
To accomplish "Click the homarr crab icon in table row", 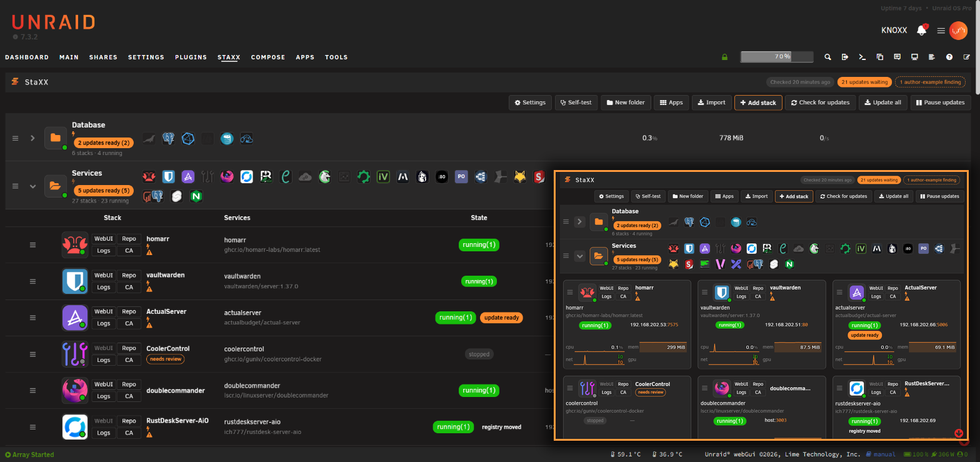I will (x=74, y=244).
